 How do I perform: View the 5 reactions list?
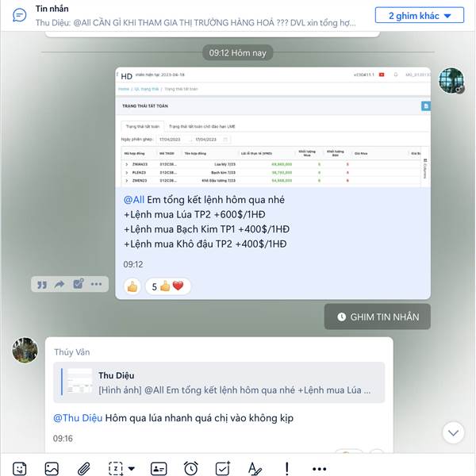[168, 286]
